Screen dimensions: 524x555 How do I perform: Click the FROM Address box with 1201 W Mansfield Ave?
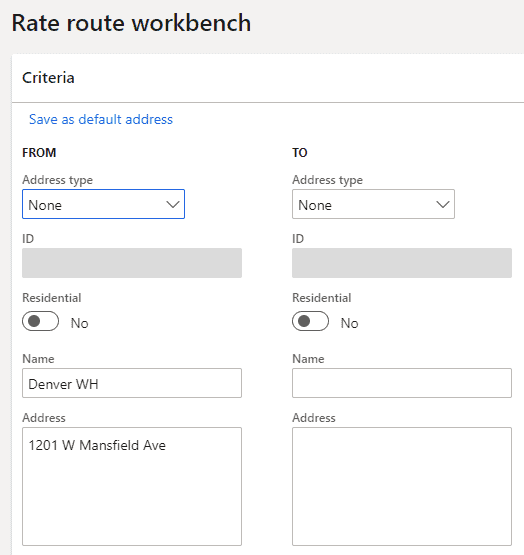pos(132,486)
